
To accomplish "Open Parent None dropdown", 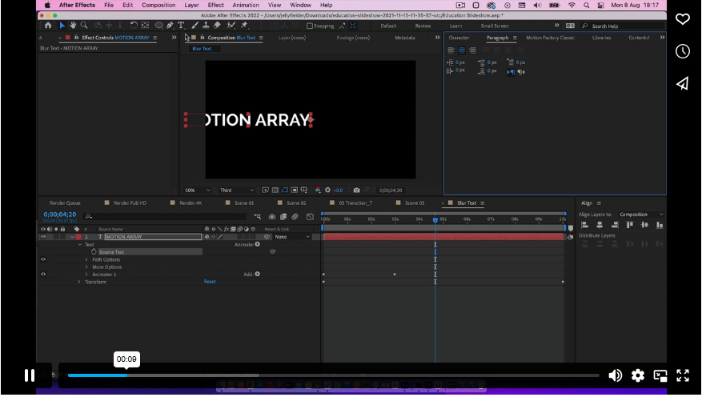I will (292, 237).
